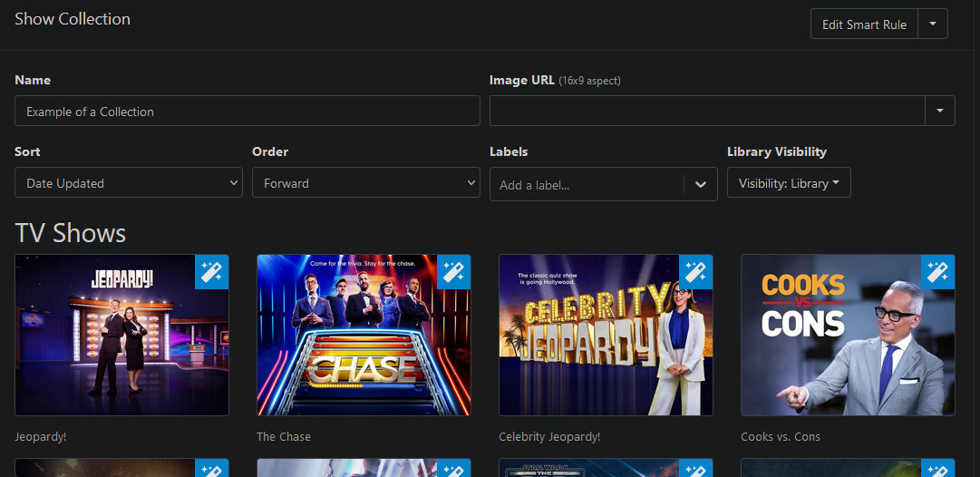
Task: Click wand icon on fourth bottom-row poster
Action: pos(937,469)
